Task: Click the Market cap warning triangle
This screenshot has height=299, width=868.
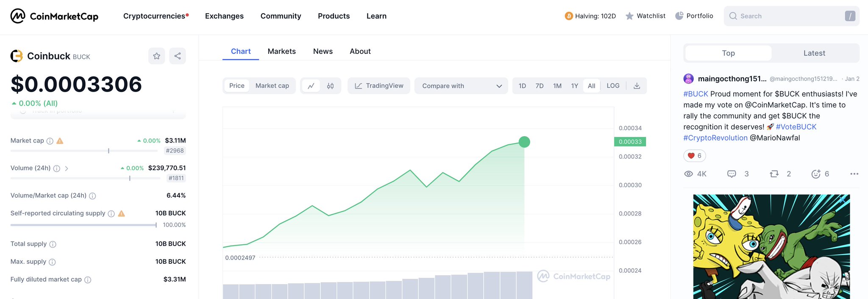Action: (60, 141)
